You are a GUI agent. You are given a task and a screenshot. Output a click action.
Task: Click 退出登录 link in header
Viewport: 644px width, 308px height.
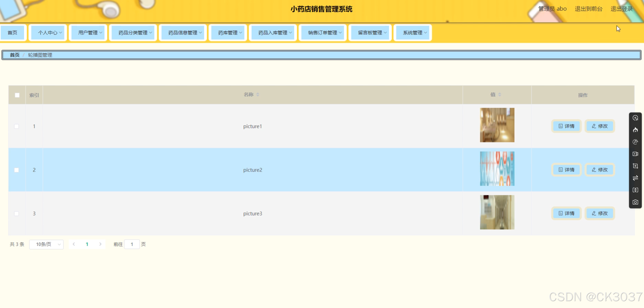click(621, 9)
